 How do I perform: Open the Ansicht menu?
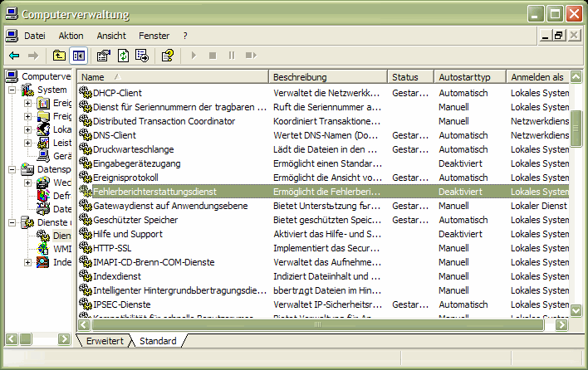[111, 36]
